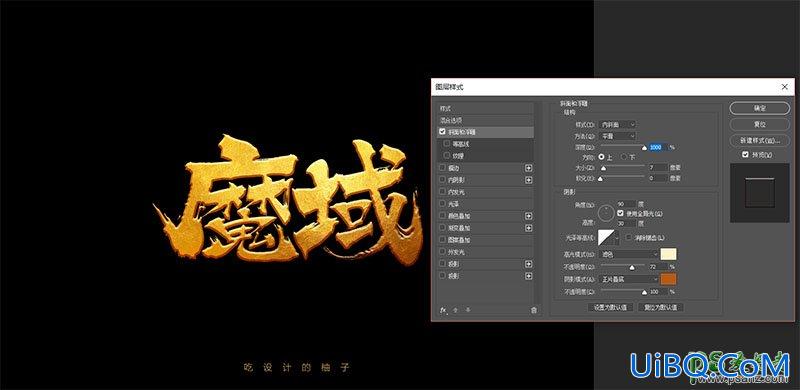
Task: Click the soften value field showing 0
Action: [658, 178]
